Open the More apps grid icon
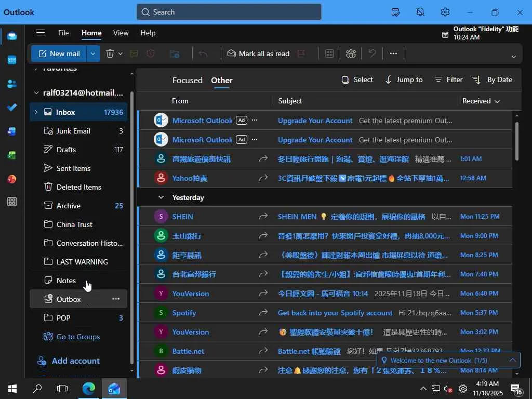Image resolution: width=532 pixels, height=399 pixels. (12, 202)
